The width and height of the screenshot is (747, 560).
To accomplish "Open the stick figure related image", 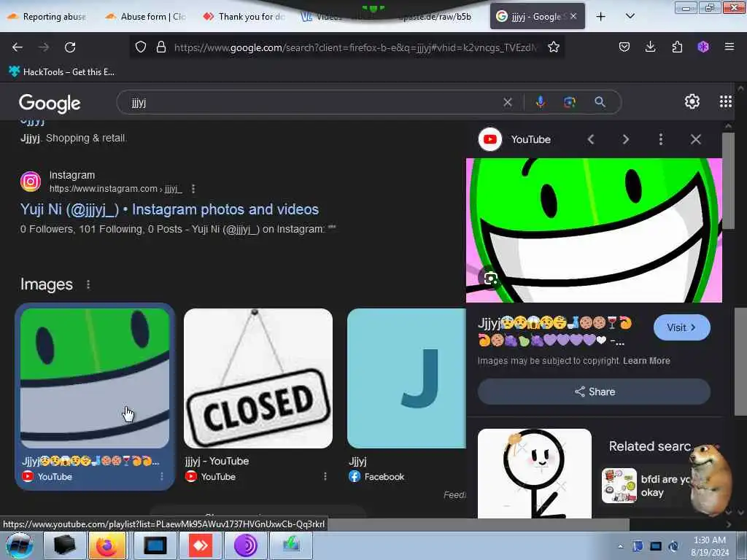I will [535, 473].
